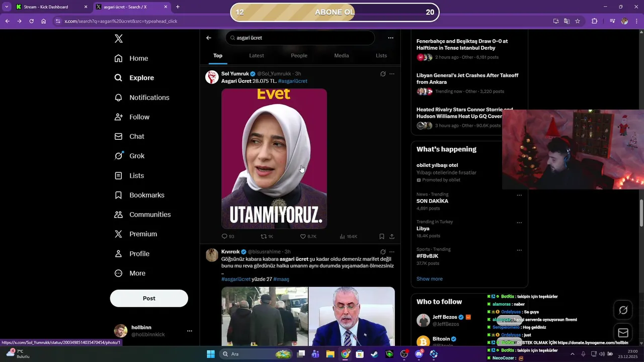Open Lists in the sidebar
The image size is (644, 362).
(x=129, y=175)
